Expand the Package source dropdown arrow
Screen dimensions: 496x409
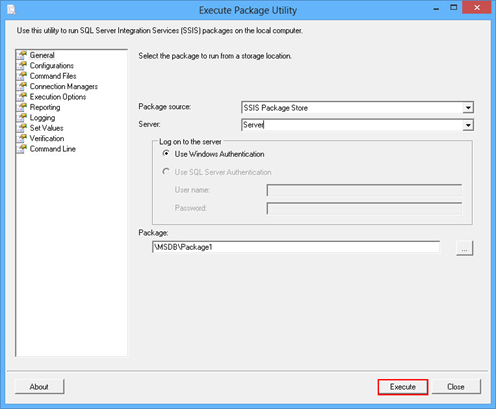[468, 108]
